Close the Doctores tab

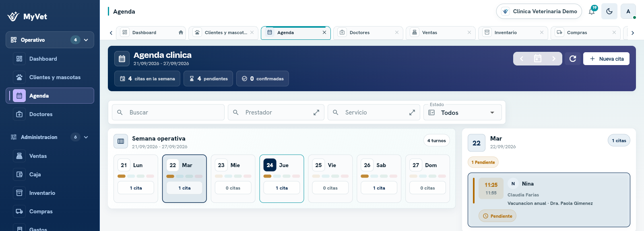[397, 33]
